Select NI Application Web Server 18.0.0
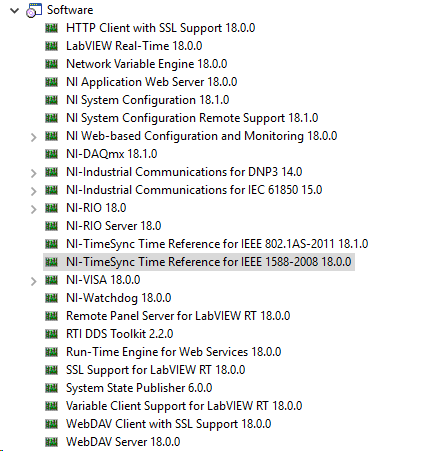The image size is (429, 451). 152,82
